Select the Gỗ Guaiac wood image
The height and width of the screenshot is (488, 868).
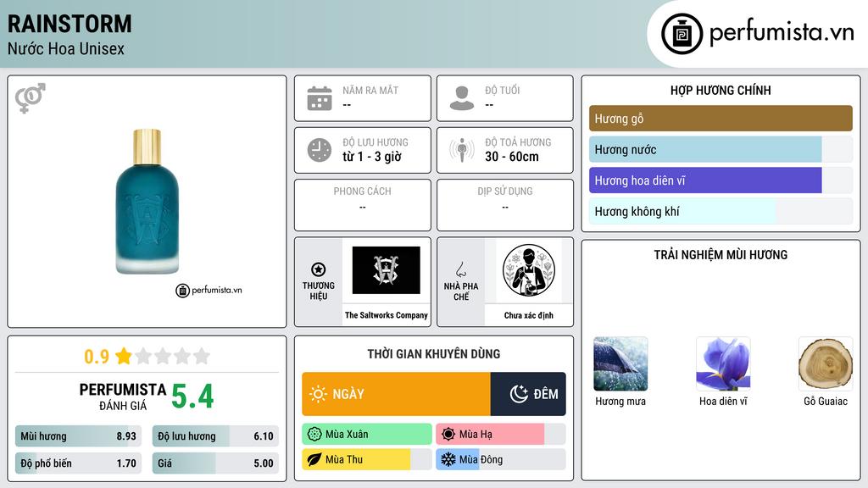point(826,364)
